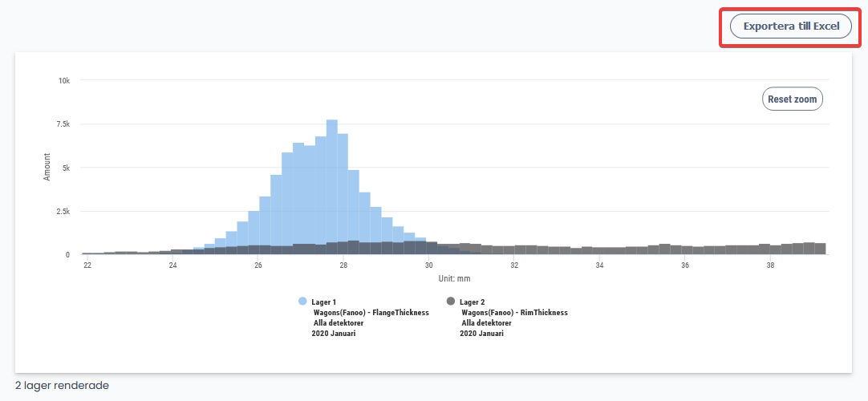Select the tallest blue histogram bar
The width and height of the screenshot is (868, 401).
(331, 184)
